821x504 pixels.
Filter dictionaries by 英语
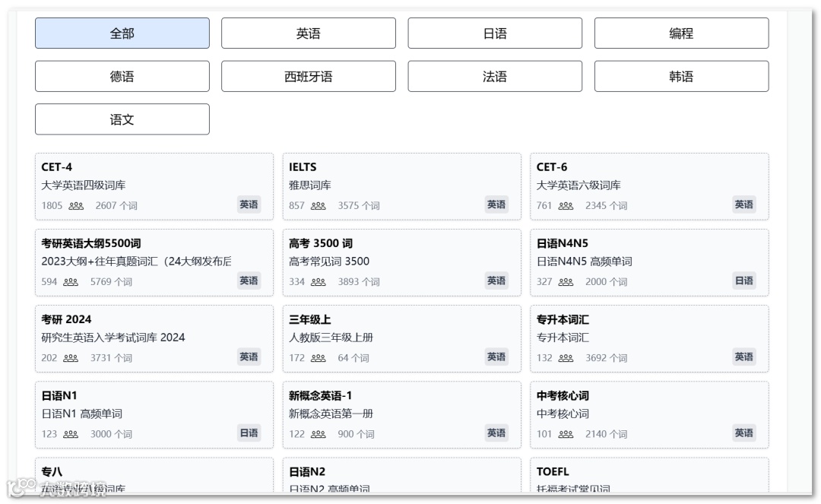coord(309,33)
